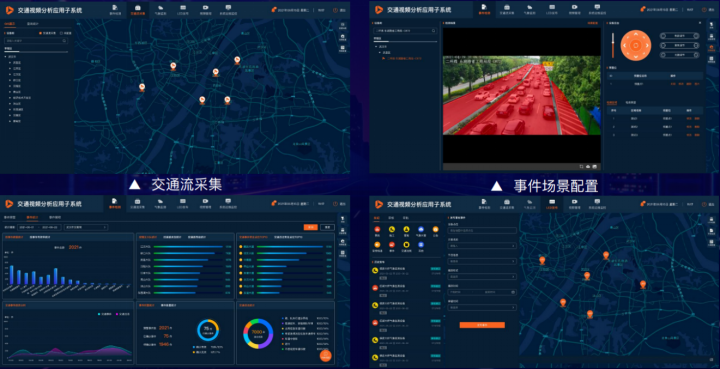Collapse the top city node in the 交通流采集 tree
Image resolution: width=720 pixels, height=369 pixels.
pos(6,56)
